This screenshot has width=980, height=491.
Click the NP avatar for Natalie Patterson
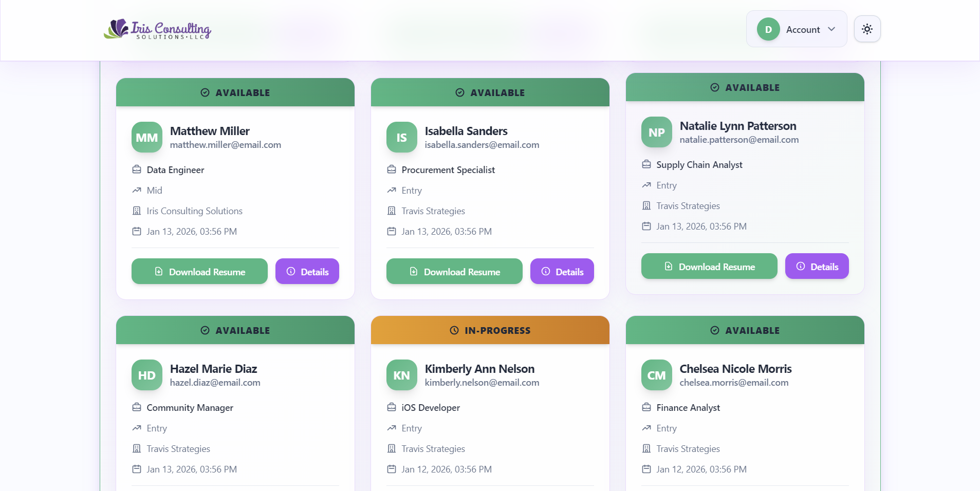point(656,132)
